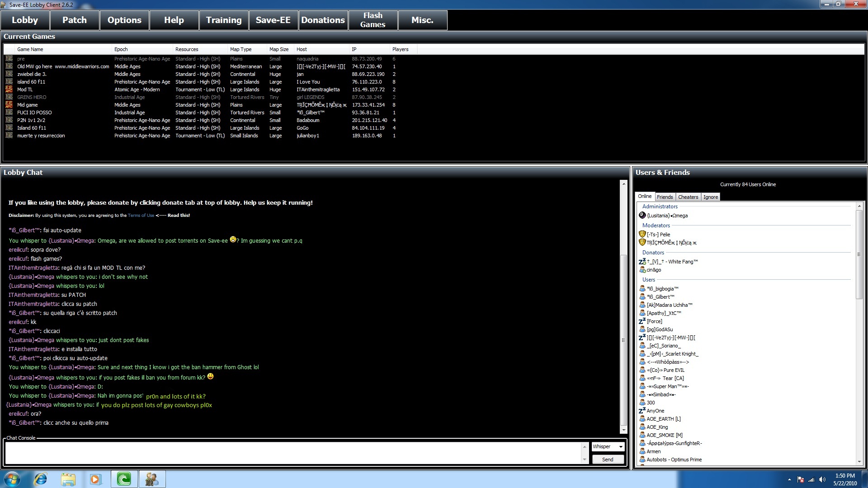Sort games by Map Type column header
The width and height of the screenshot is (868, 488).
click(241, 49)
